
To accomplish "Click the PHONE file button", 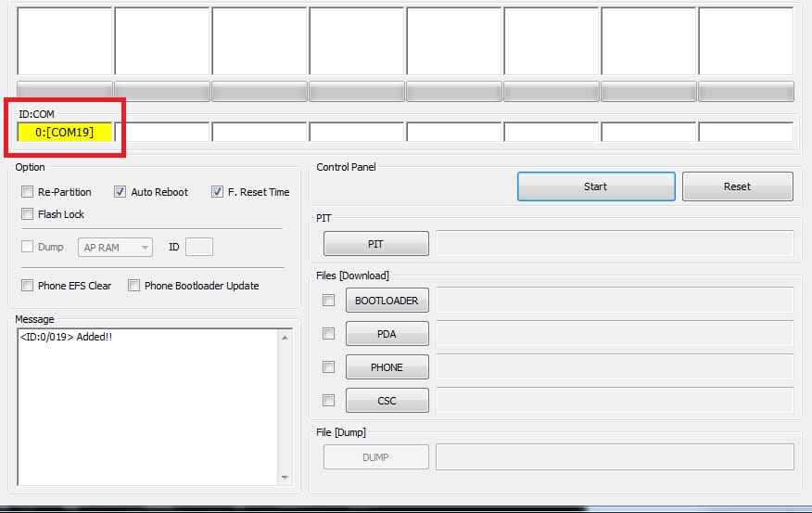I will tap(387, 367).
